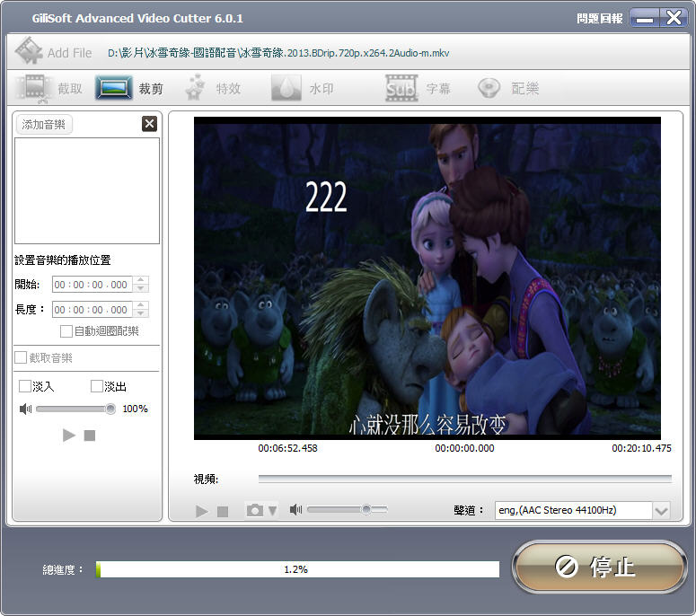Switch to the 配樂 tab label
This screenshot has height=616, width=696.
coord(525,89)
